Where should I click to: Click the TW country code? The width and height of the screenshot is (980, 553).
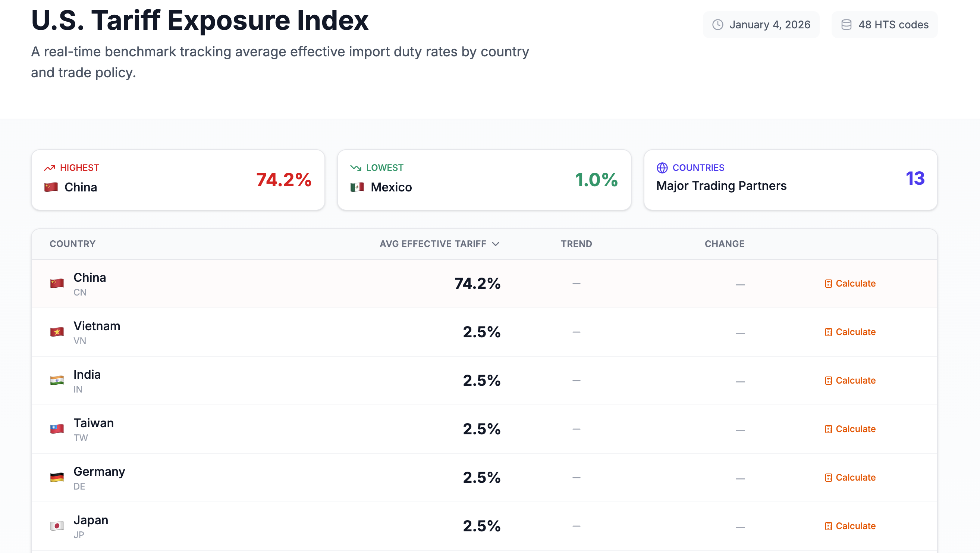(x=81, y=438)
